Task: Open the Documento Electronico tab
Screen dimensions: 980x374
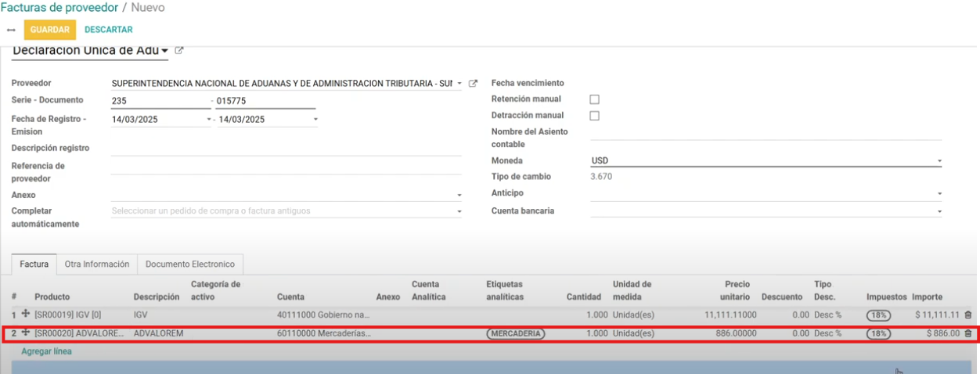Action: (x=190, y=264)
